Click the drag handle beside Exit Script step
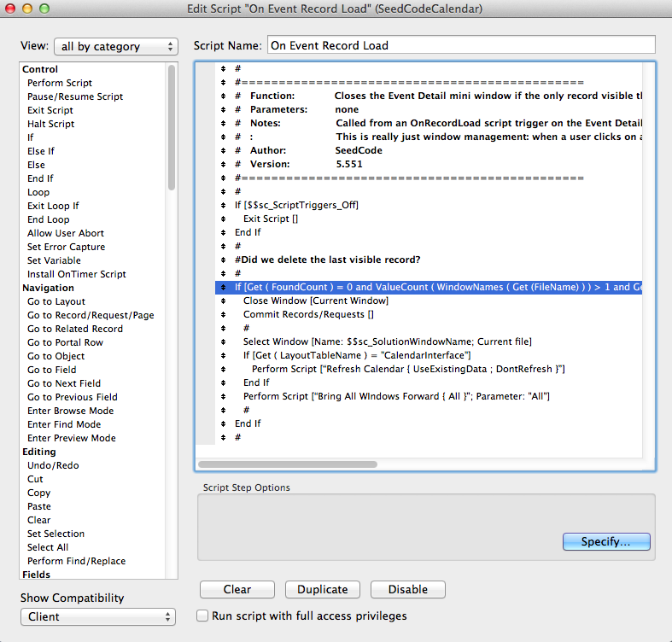This screenshot has width=672, height=642. click(x=224, y=219)
